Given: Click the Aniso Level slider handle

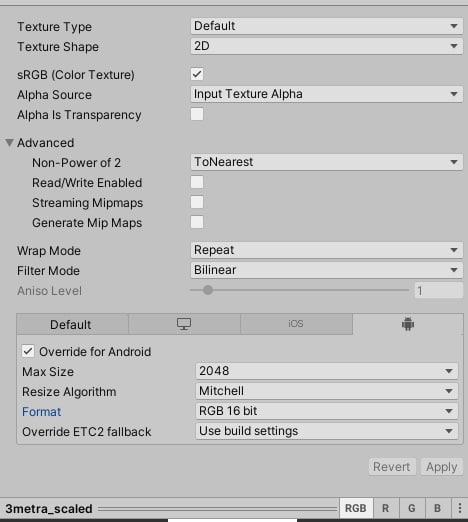Looking at the screenshot, I should (208, 290).
